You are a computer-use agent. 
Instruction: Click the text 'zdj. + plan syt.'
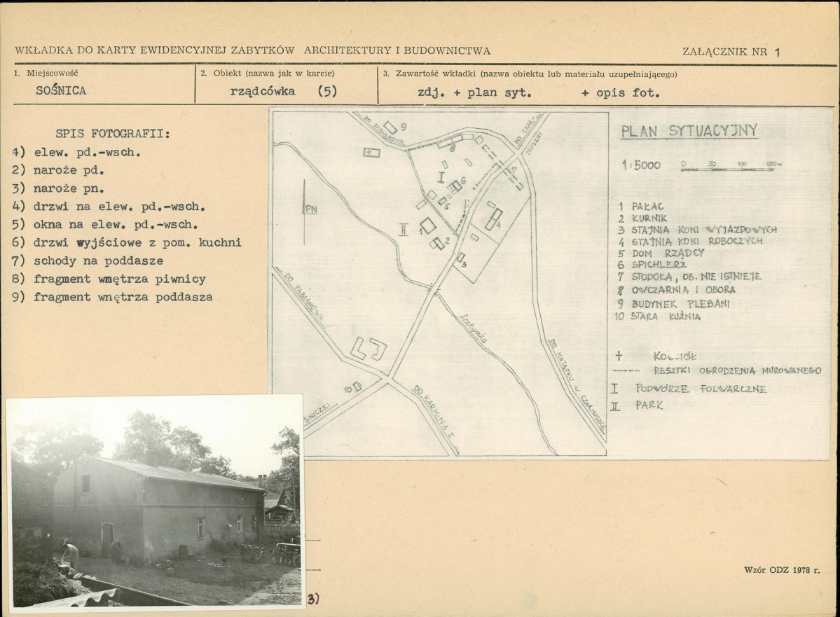(x=474, y=92)
